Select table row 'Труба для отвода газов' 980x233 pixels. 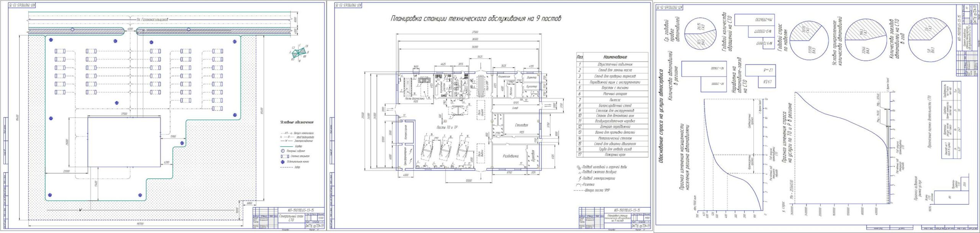coord(612,150)
